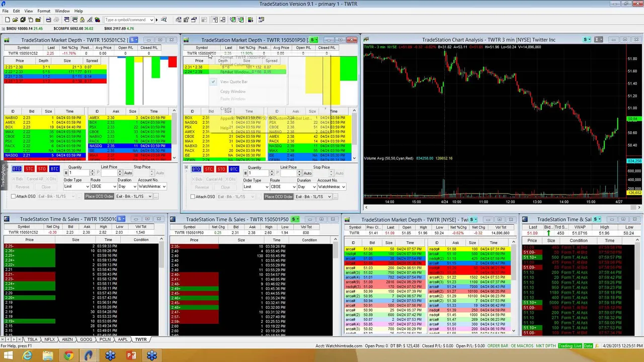Open PowerPoint from taskbar
644x362 pixels.
(131, 355)
